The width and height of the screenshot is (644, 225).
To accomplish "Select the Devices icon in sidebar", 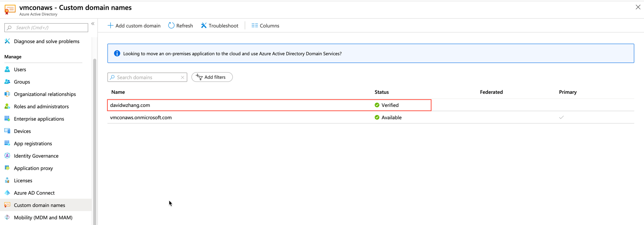I will (x=7, y=131).
